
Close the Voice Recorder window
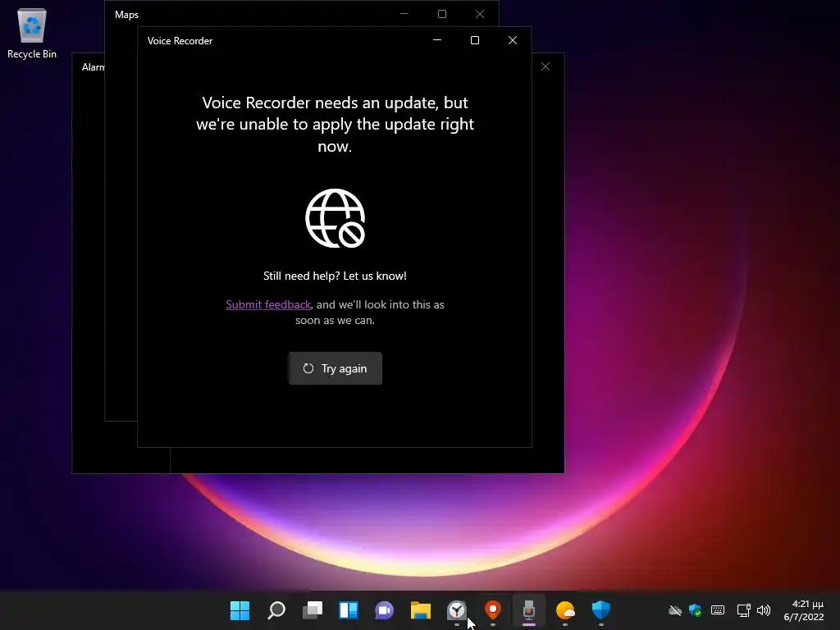tap(513, 40)
